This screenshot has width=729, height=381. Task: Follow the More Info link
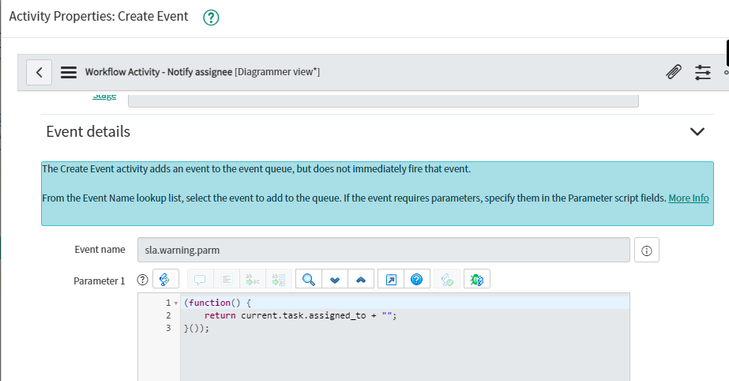(689, 198)
